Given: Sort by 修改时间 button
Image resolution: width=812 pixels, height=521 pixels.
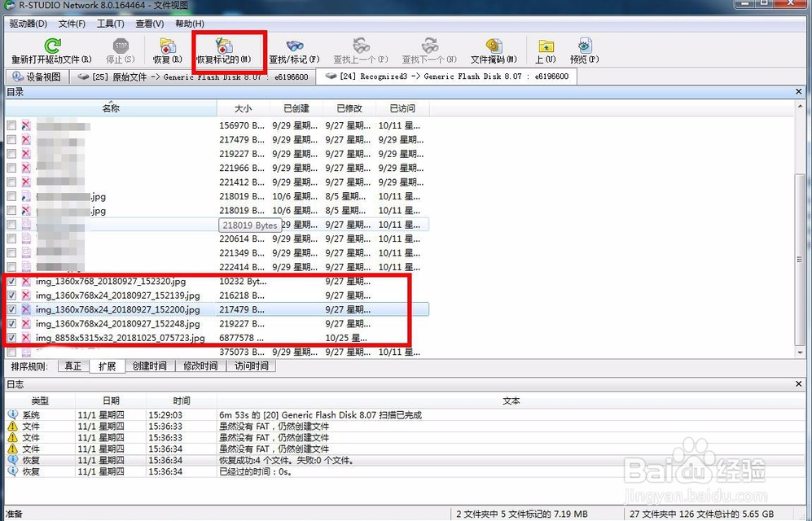Looking at the screenshot, I should point(200,366).
